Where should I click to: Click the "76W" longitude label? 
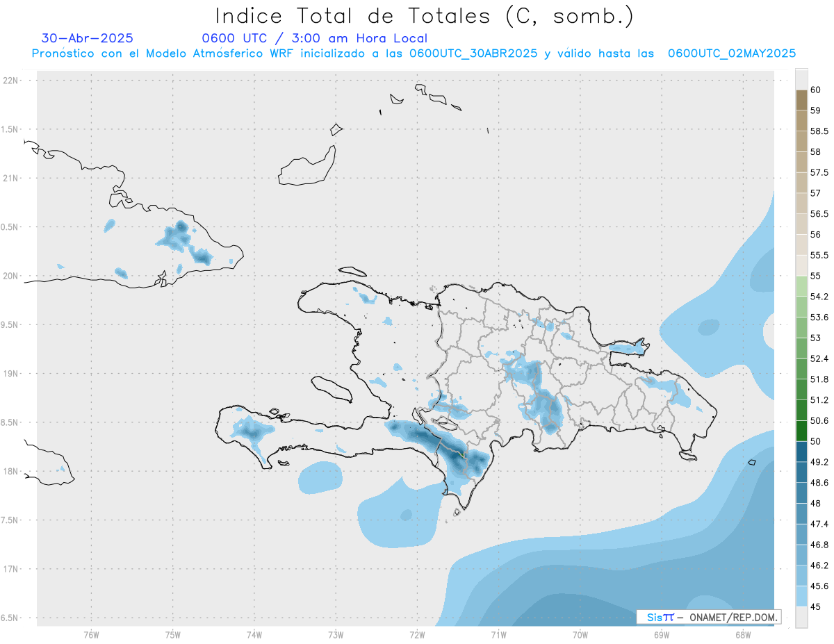91,635
